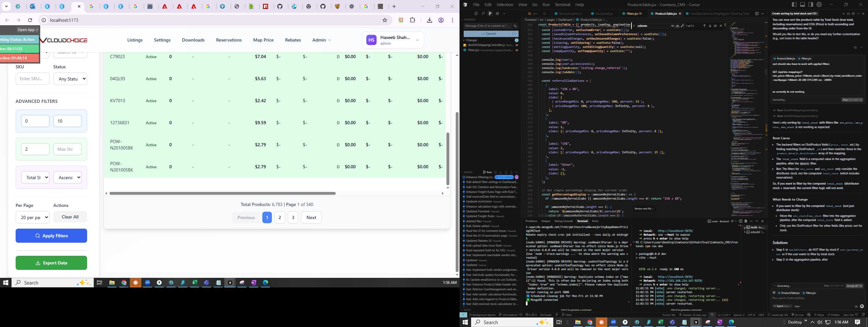868x327 pixels.
Task: Go to page 3 of products
Action: [x=293, y=217]
